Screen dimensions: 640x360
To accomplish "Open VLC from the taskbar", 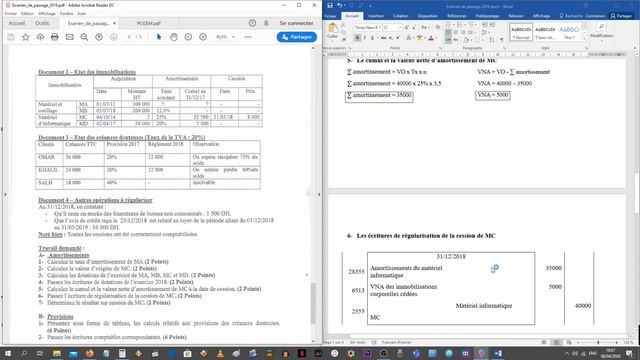I will (220, 353).
